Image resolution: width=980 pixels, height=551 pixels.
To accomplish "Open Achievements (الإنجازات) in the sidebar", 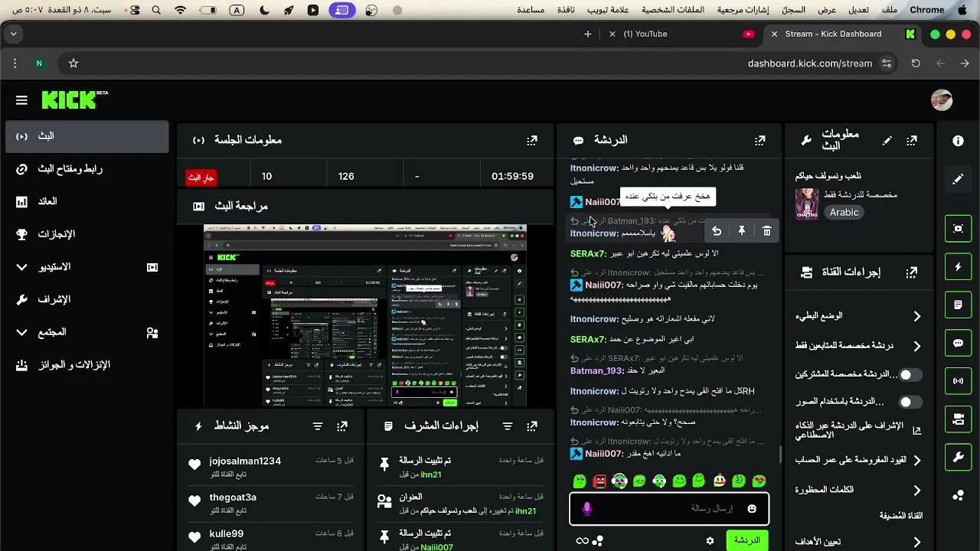I will [87, 234].
